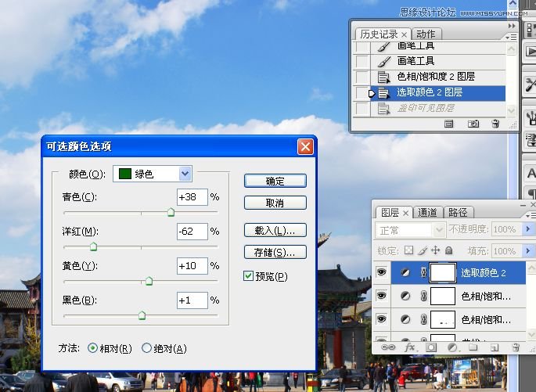Switch to the 路径 tab
Screen dimensions: 536x392
(x=458, y=213)
